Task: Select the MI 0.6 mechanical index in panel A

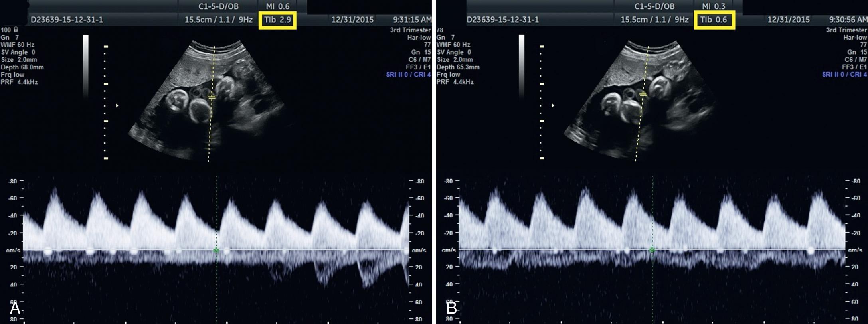Action: click(x=278, y=6)
